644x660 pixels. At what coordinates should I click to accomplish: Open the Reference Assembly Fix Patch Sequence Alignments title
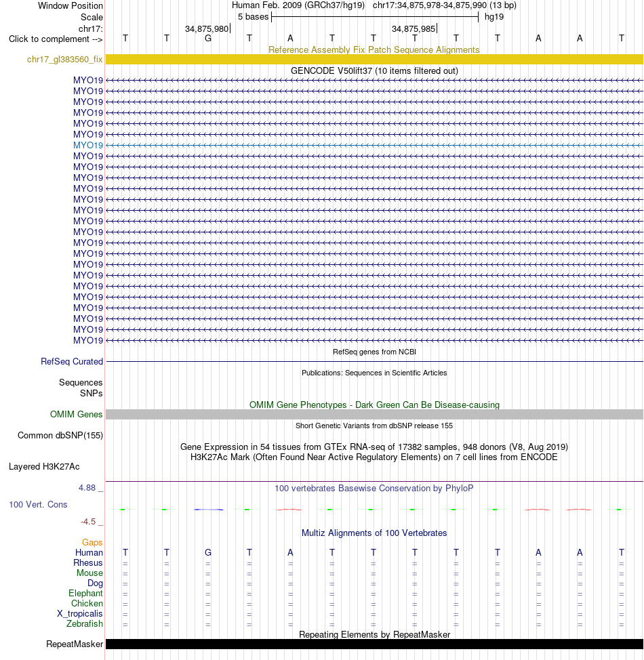coord(374,49)
